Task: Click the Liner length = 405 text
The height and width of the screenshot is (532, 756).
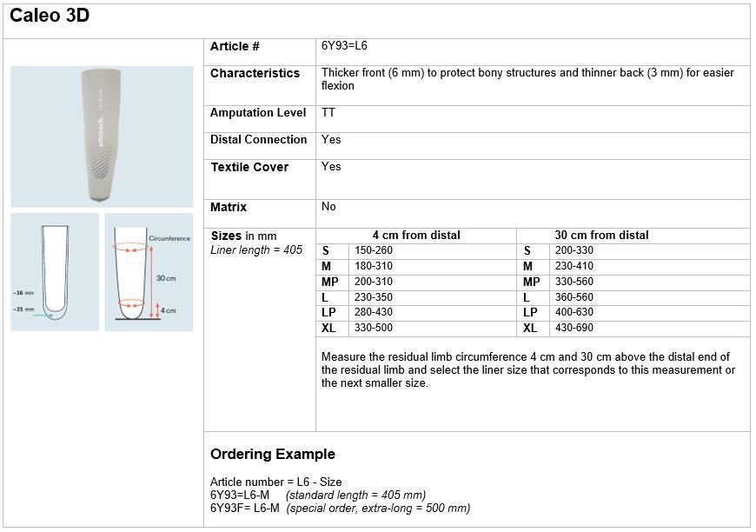Action: (256, 249)
